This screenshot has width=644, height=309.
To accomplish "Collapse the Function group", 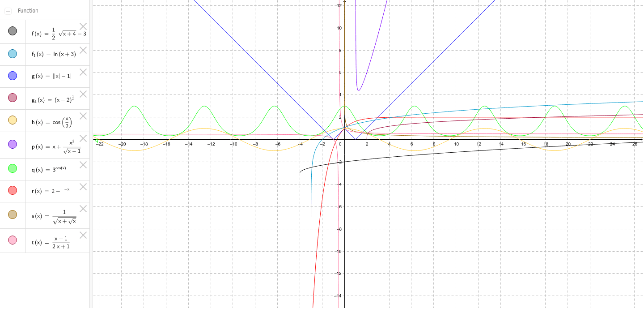I will tap(8, 11).
